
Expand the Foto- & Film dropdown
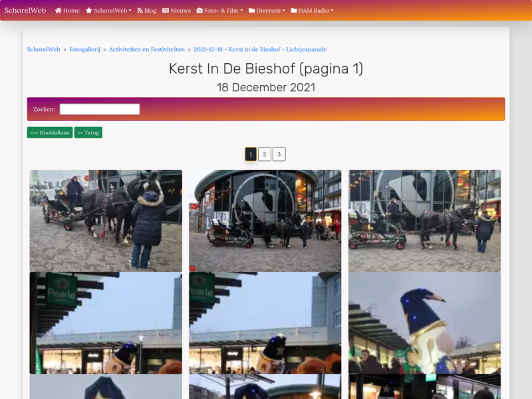[220, 11]
